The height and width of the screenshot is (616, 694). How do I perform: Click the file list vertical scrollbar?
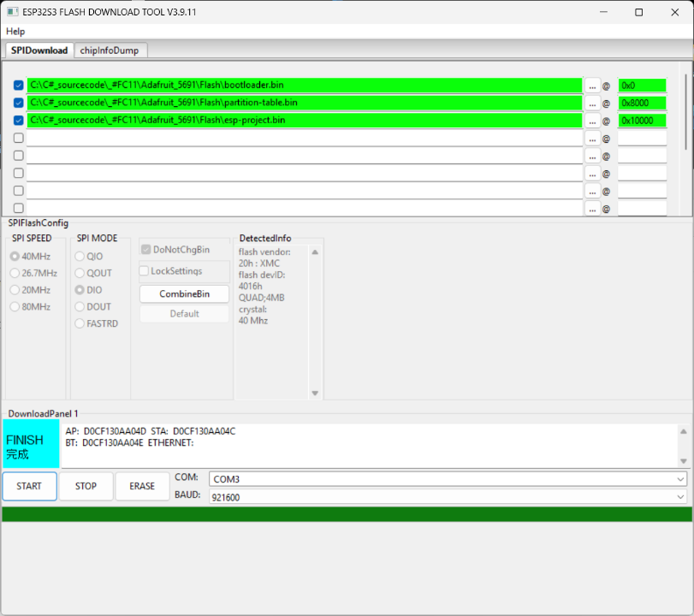pyautogui.click(x=685, y=113)
